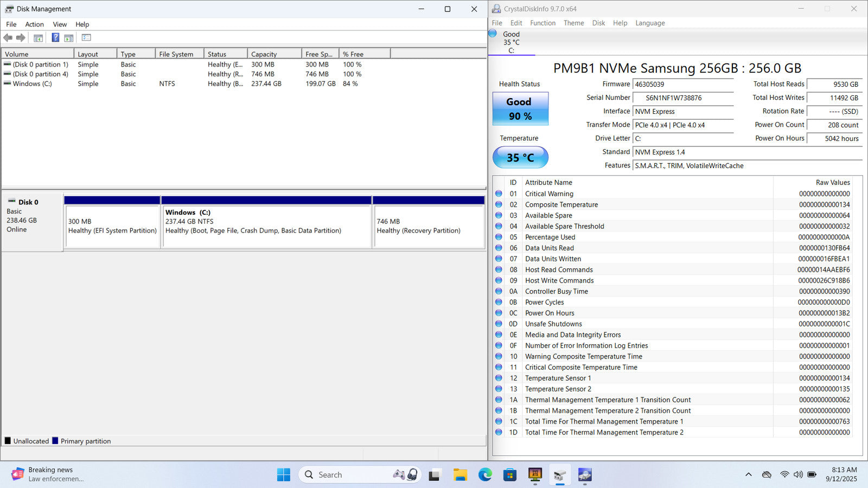The image size is (868, 488).
Task: Click the taskbar Search box
Action: pyautogui.click(x=347, y=475)
